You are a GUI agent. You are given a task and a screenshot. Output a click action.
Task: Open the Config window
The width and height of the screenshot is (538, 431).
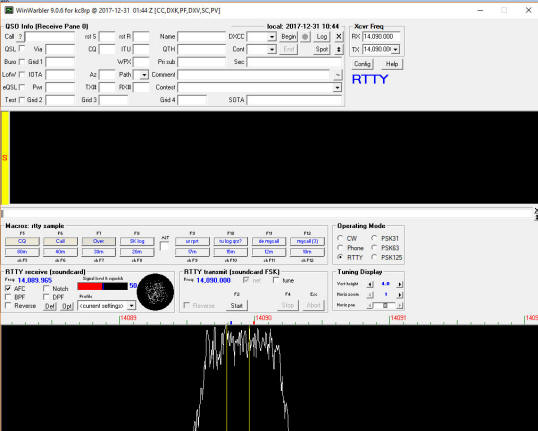coord(362,64)
